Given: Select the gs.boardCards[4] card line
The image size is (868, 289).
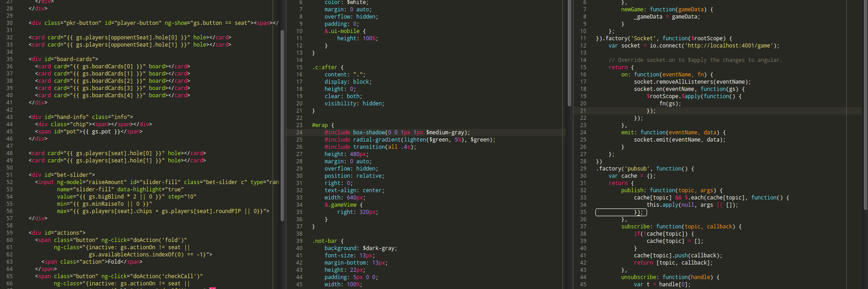Looking at the screenshot, I should (112, 95).
